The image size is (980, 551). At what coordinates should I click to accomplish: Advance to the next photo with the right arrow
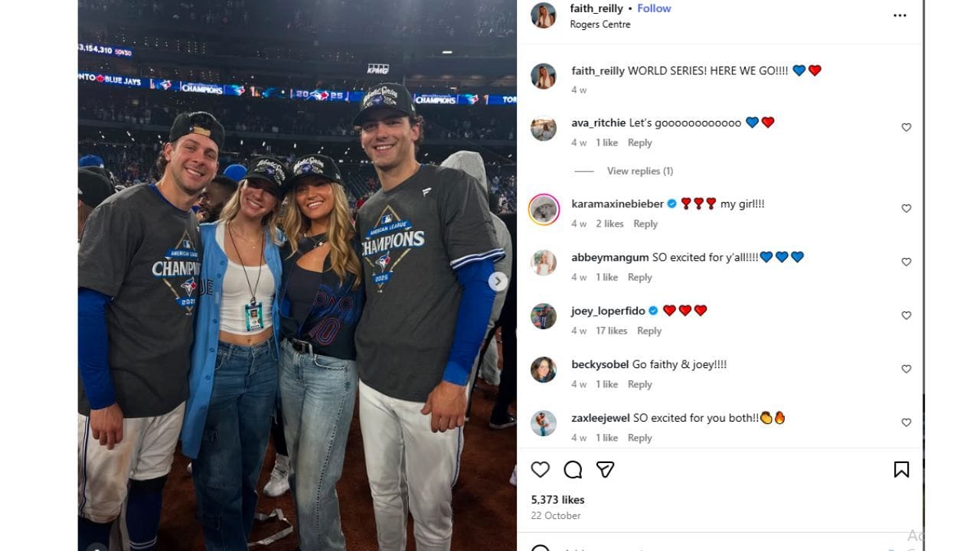point(498,282)
